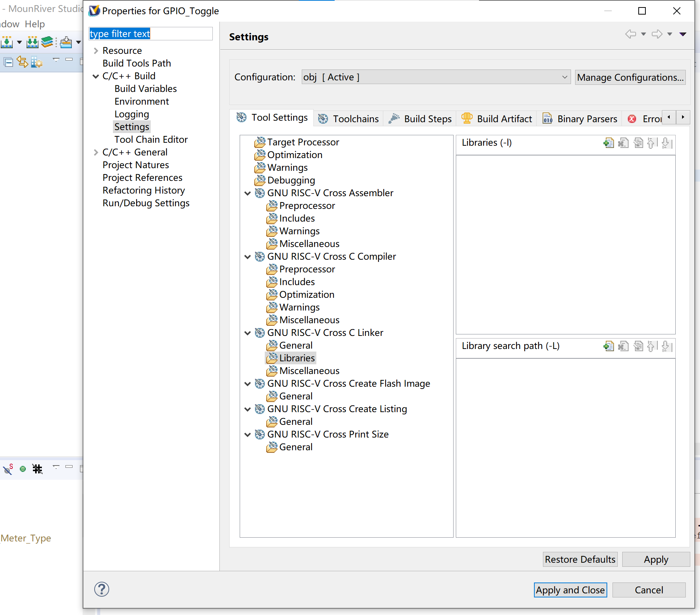This screenshot has width=700, height=615.
Task: Switch to the Build Artifact tab
Action: tap(497, 119)
